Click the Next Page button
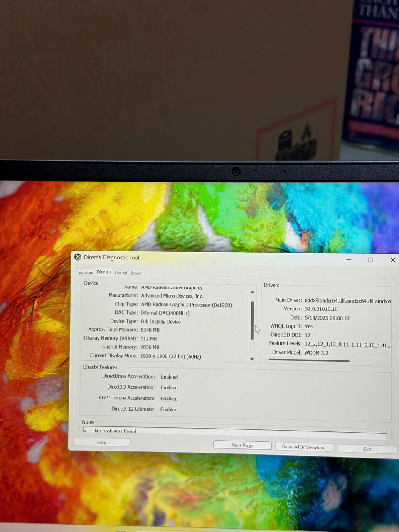 [x=242, y=445]
